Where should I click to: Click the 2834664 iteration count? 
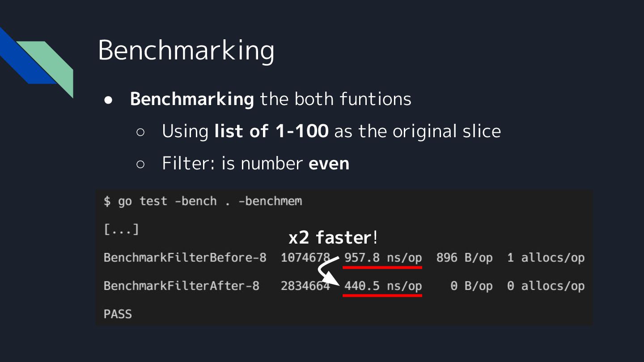pyautogui.click(x=305, y=286)
